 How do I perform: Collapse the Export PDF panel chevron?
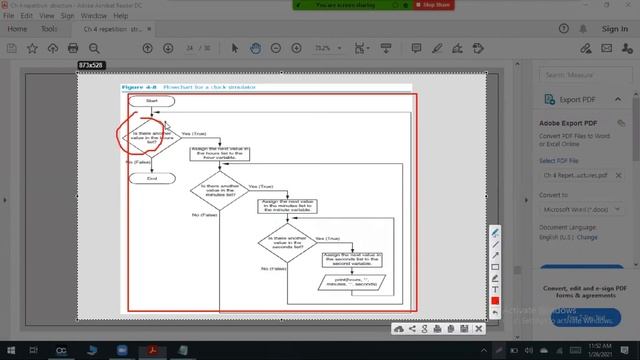tap(618, 99)
